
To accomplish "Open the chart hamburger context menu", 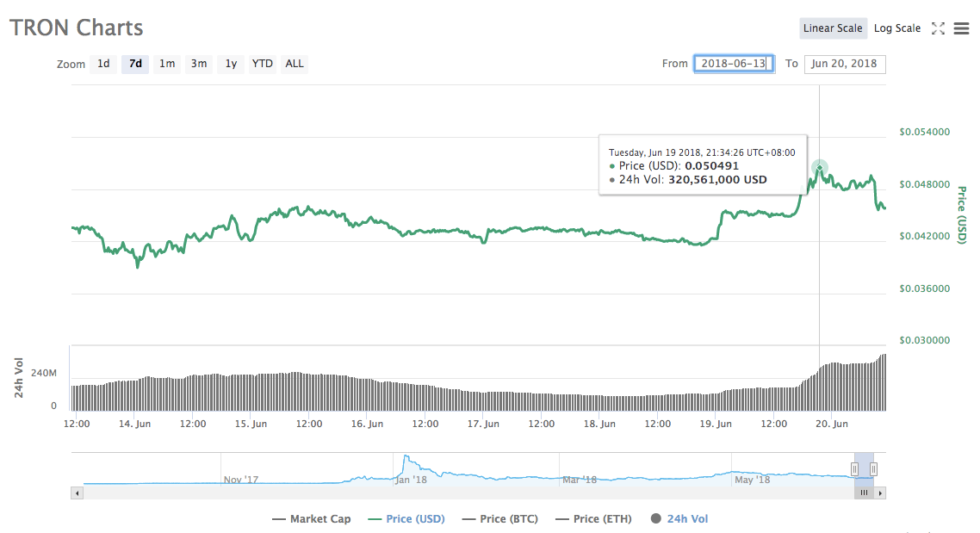I will [961, 28].
